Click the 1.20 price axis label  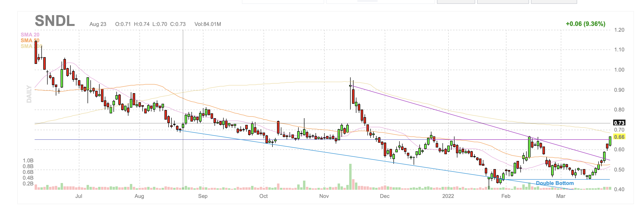(x=619, y=30)
